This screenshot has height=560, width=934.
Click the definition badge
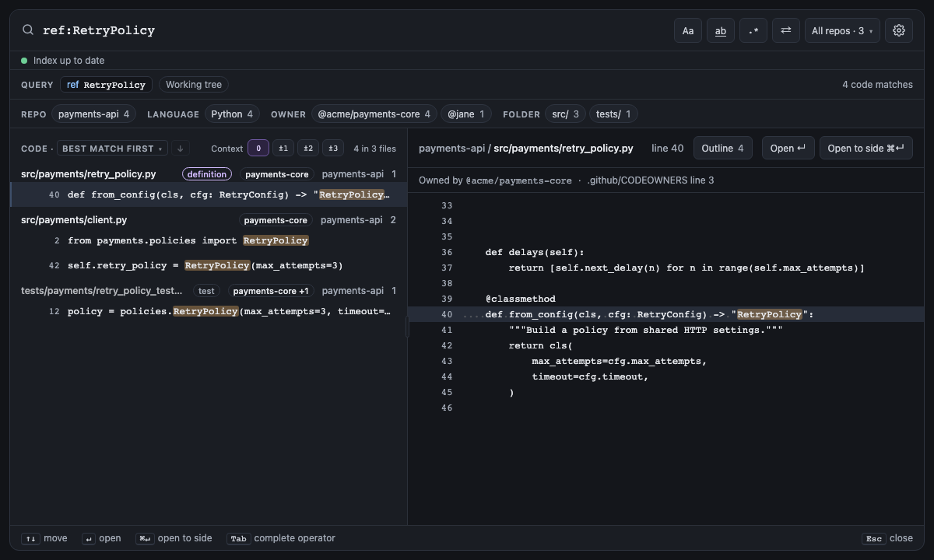click(x=207, y=174)
